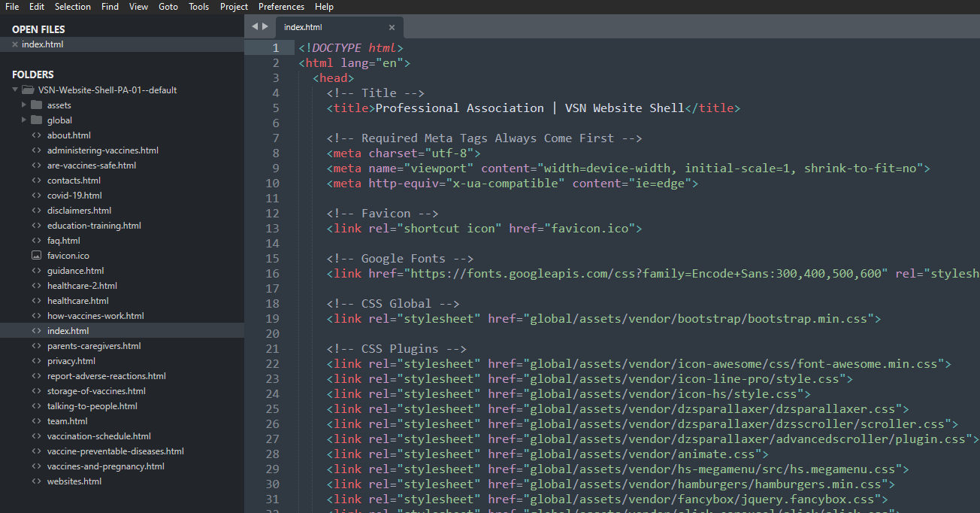The image size is (980, 513).
Task: Click line number 19 in the gutter
Action: pos(271,319)
